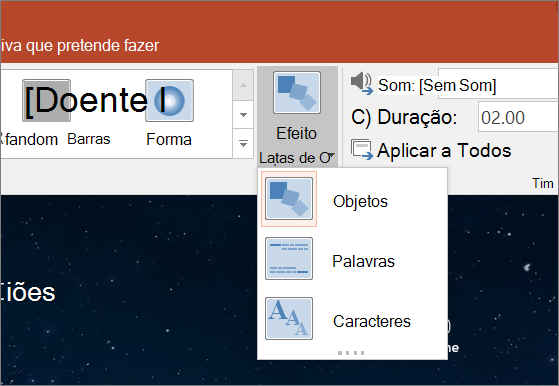Click the Caracteres letters icon
The width and height of the screenshot is (559, 386).
click(x=289, y=318)
